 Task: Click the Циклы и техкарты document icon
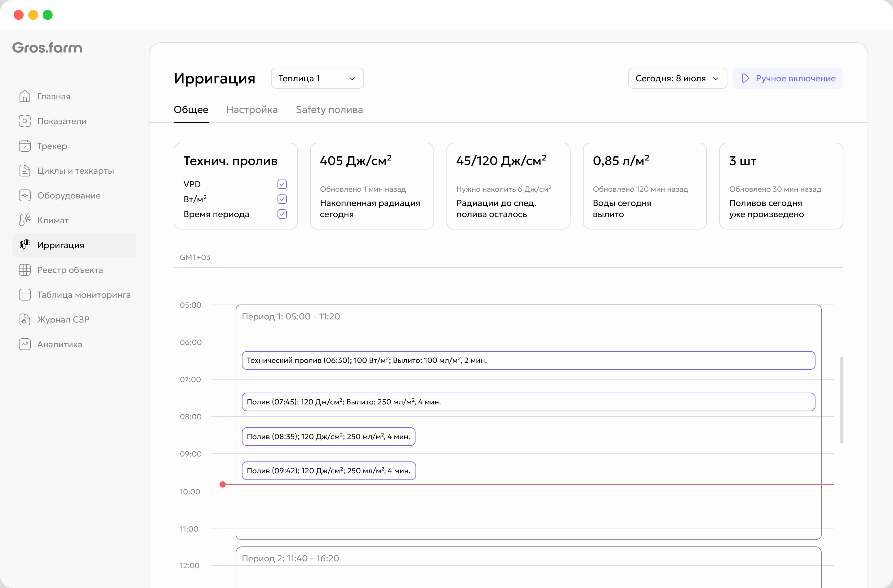coord(25,171)
